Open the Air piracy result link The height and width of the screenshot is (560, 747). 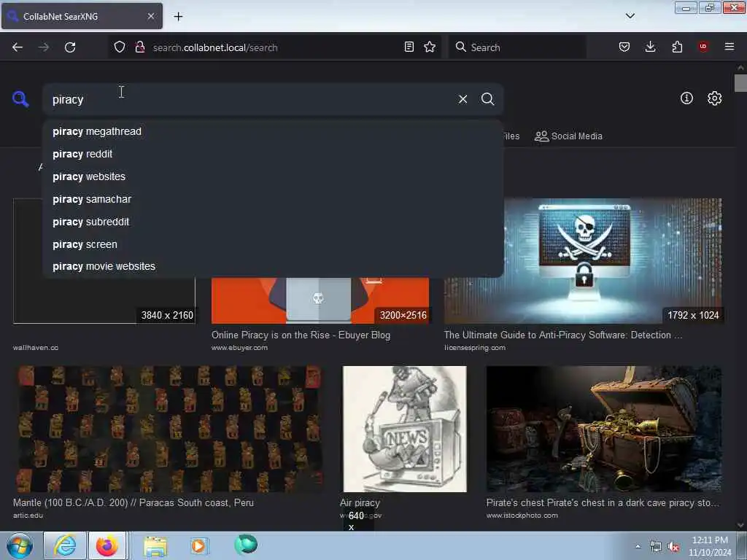point(360,502)
